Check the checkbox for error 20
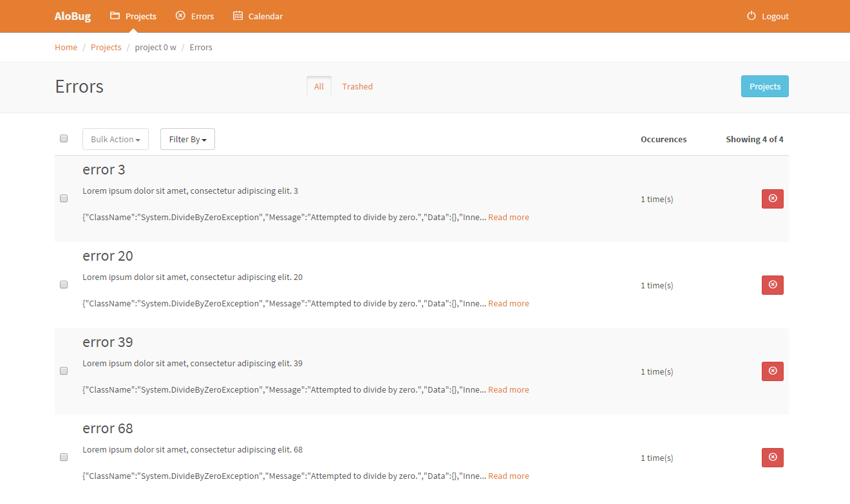 pyautogui.click(x=64, y=285)
